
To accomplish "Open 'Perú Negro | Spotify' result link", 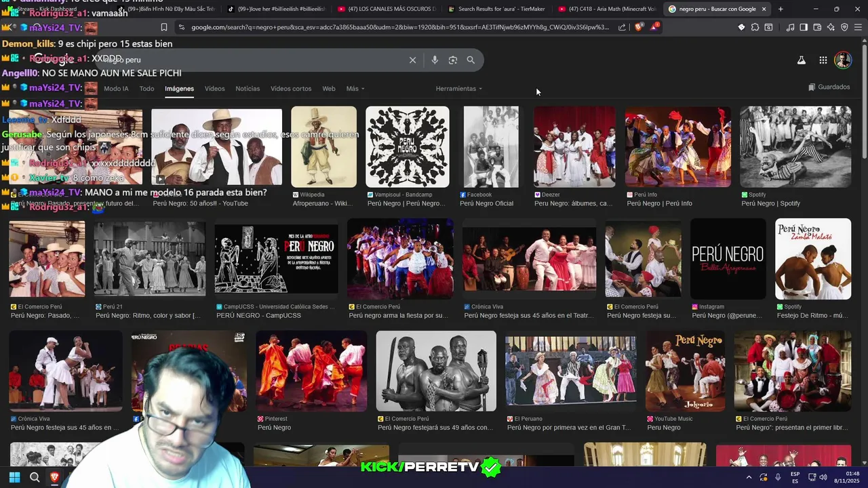I will point(770,203).
